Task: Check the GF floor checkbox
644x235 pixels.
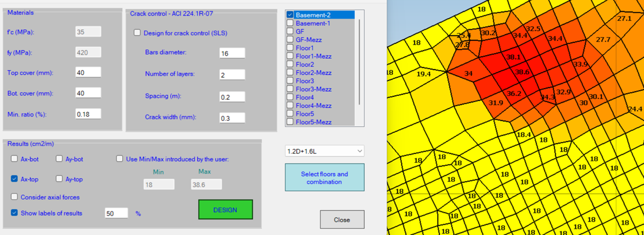Action: [x=290, y=31]
